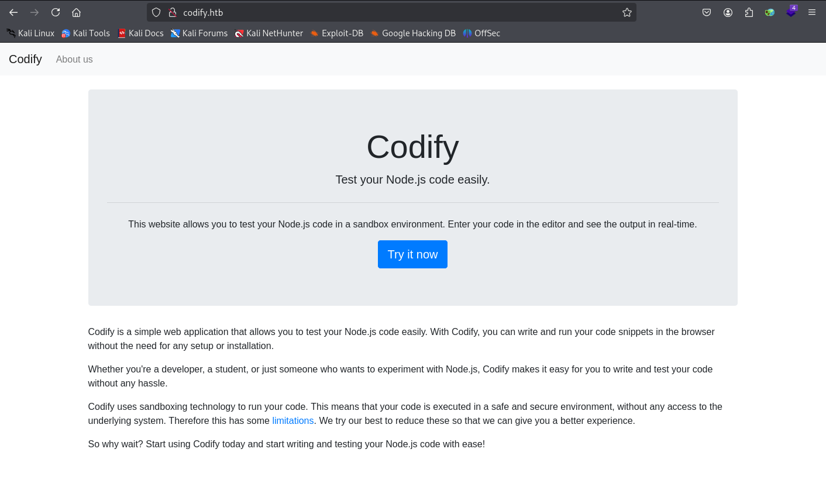Screen dimensions: 826x504
Task: Reload the codify.htb page
Action: (56, 12)
